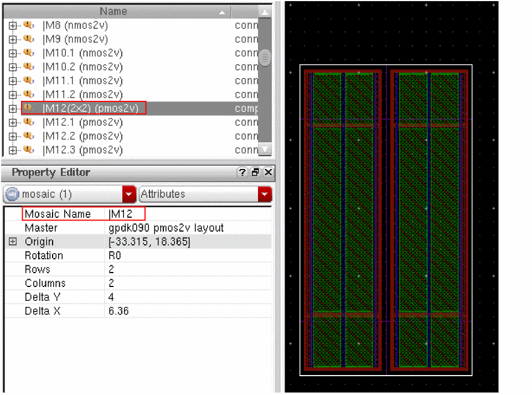Screen dimensions: 532x395
Task: Click the Mosaic Name value field |M12
Action: [125, 214]
